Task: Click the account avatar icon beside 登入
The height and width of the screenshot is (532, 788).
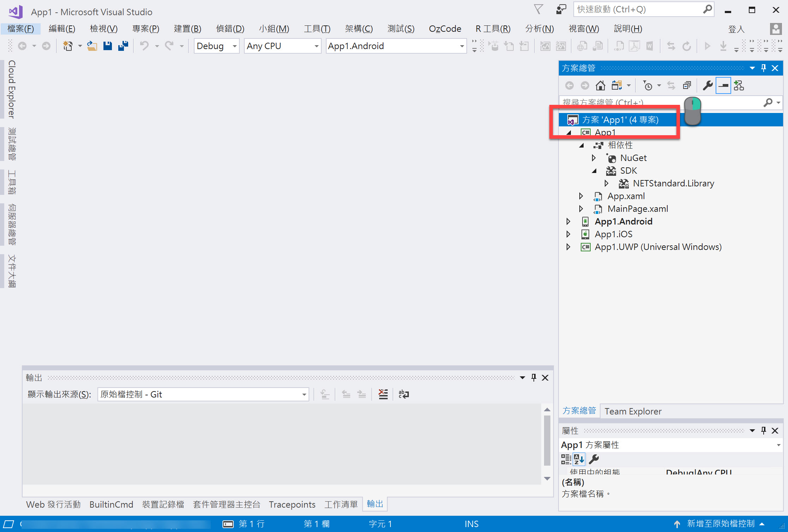Action: coord(776,29)
